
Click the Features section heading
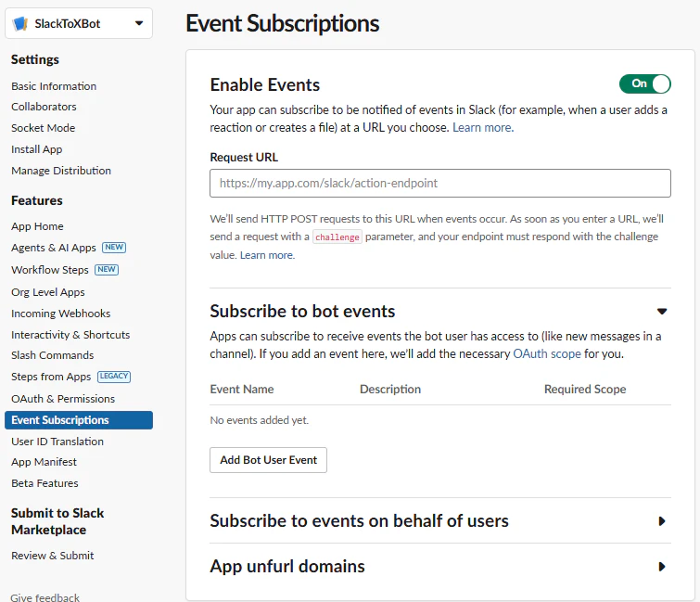pyautogui.click(x=36, y=201)
